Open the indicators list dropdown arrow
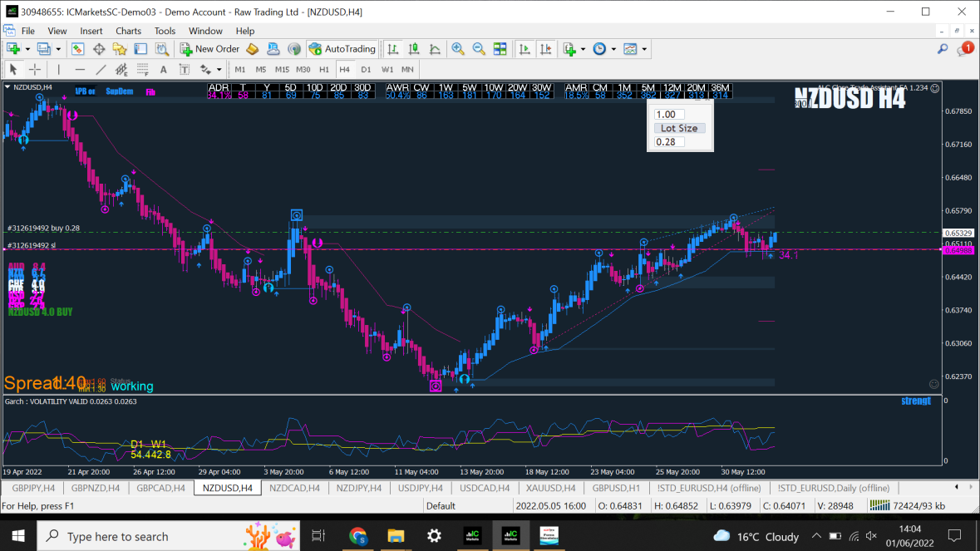Viewport: 980px width, 551px height. point(583,49)
